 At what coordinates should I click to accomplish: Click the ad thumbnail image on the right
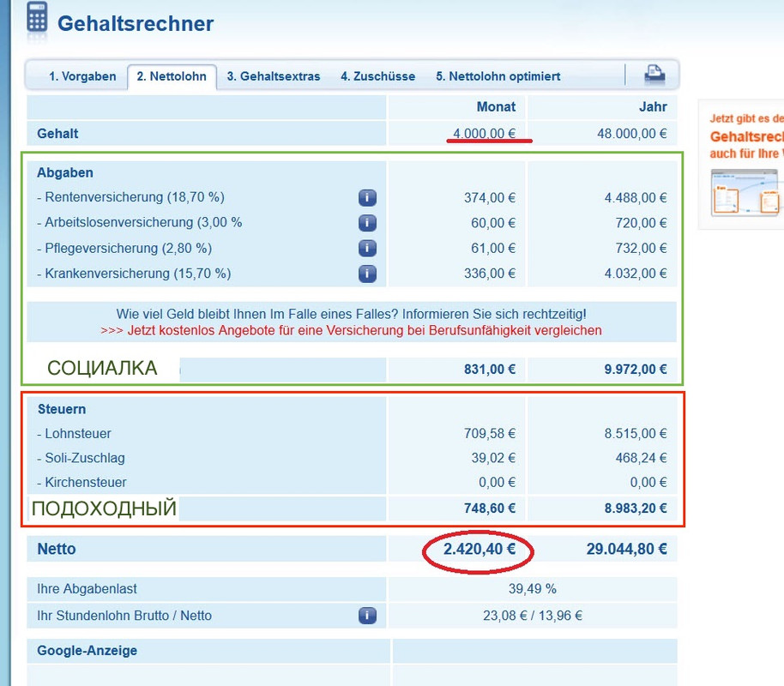pyautogui.click(x=747, y=192)
